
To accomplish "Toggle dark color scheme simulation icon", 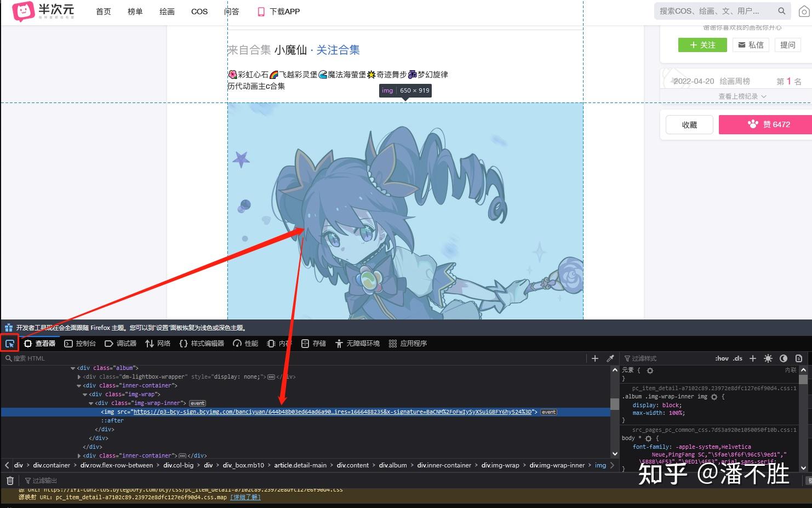I will coord(784,358).
